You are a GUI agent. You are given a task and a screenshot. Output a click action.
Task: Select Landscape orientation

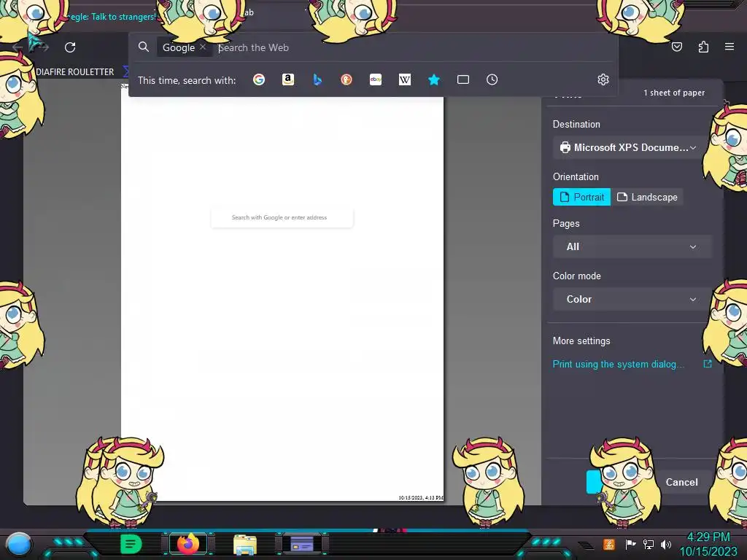pyautogui.click(x=647, y=197)
